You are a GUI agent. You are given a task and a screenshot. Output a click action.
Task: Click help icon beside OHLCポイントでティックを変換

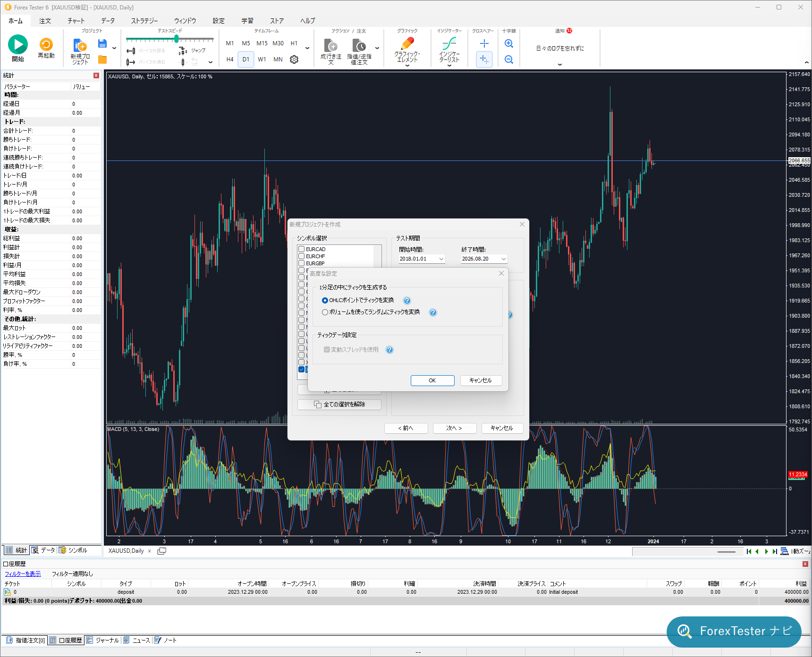[x=407, y=301]
